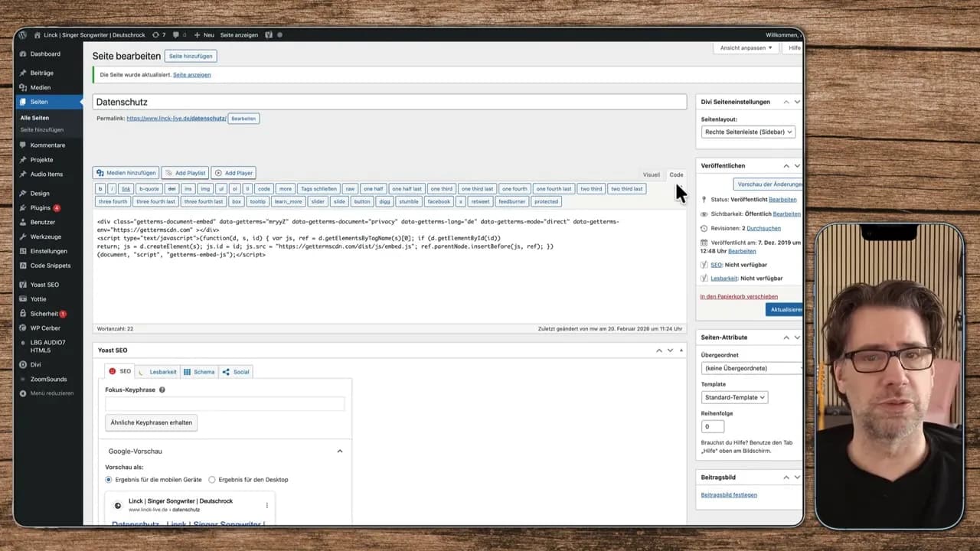Open Einstellungen in sidebar
The width and height of the screenshot is (980, 551).
(48, 251)
